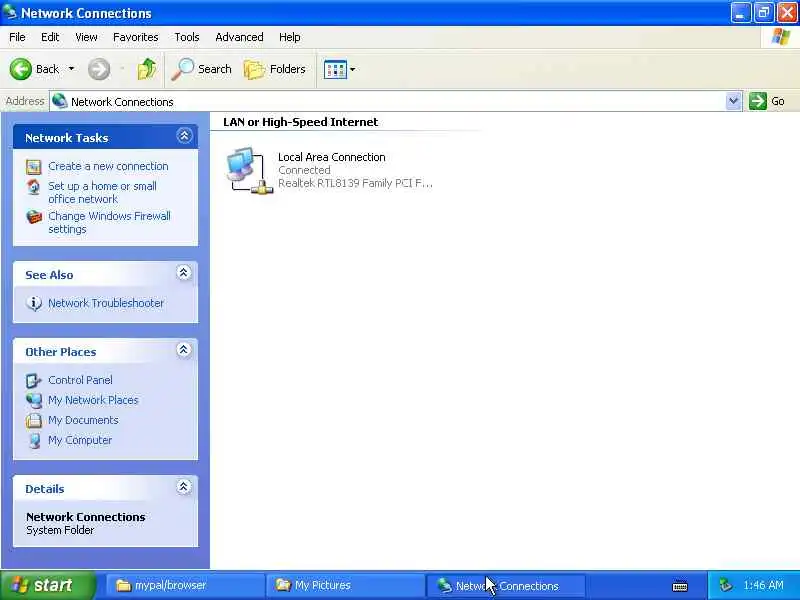Image resolution: width=800 pixels, height=600 pixels.
Task: Open My Computer link
Action: tap(80, 440)
